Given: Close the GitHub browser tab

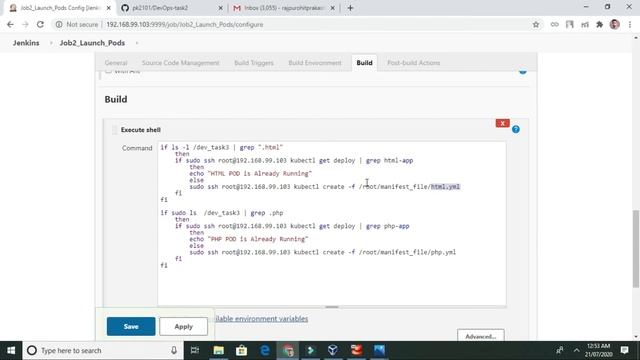Looking at the screenshot, I should [x=220, y=8].
